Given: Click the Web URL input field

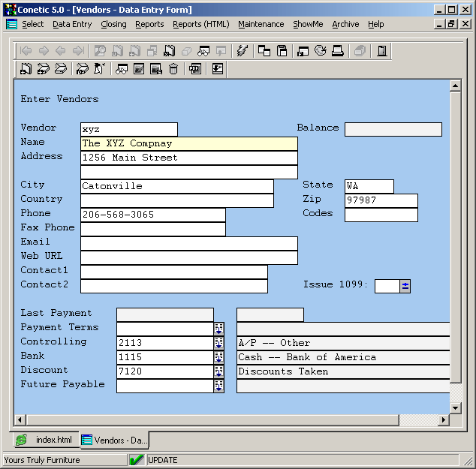Looking at the screenshot, I should click(188, 257).
